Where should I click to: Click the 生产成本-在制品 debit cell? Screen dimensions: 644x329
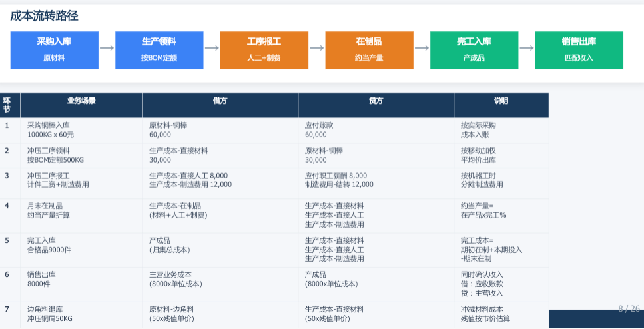[x=220, y=216]
